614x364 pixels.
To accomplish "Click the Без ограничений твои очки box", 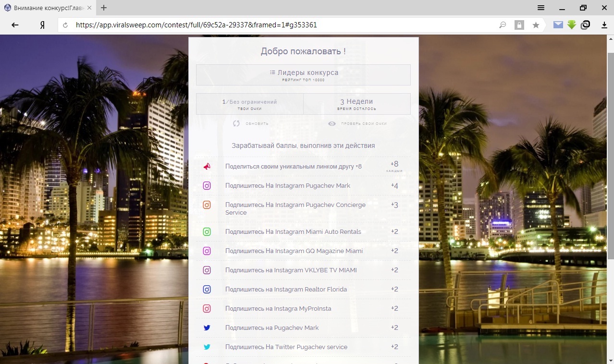I will click(x=249, y=104).
